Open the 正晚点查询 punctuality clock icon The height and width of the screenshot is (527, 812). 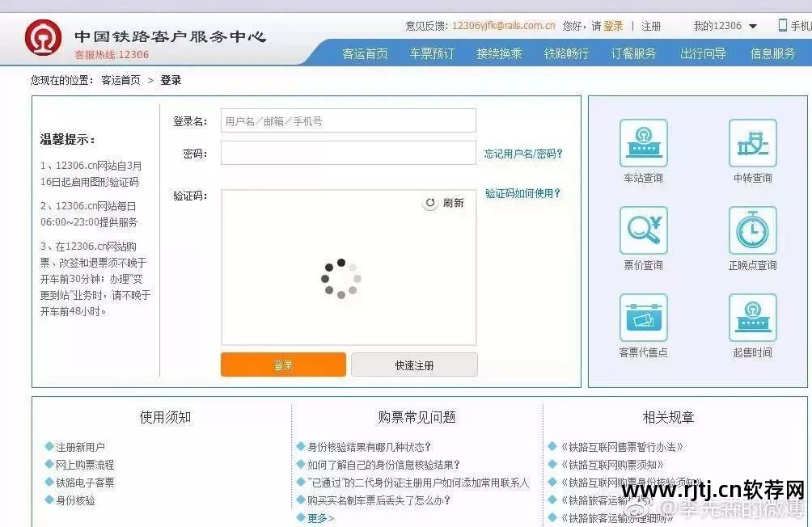click(752, 230)
